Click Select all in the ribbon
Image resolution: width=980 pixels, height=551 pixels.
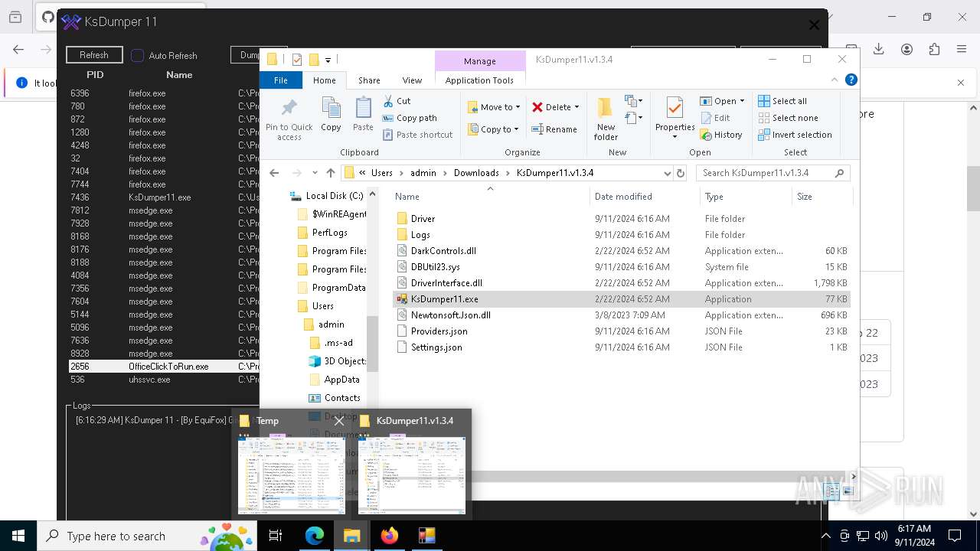click(x=782, y=101)
